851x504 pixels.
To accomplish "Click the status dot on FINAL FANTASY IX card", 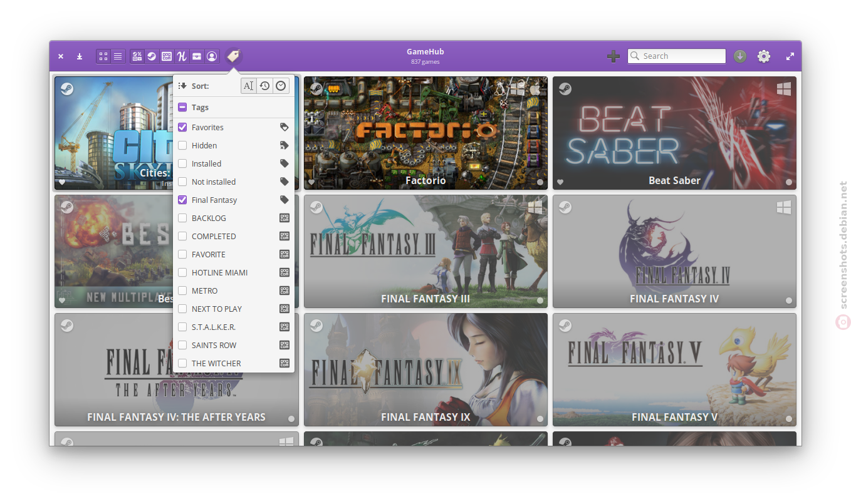I will (x=540, y=419).
